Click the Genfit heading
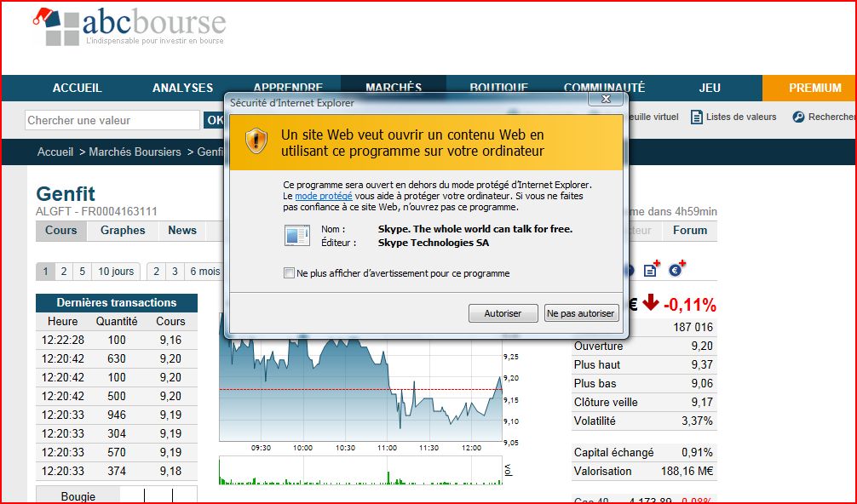The width and height of the screenshot is (857, 504). click(x=66, y=194)
